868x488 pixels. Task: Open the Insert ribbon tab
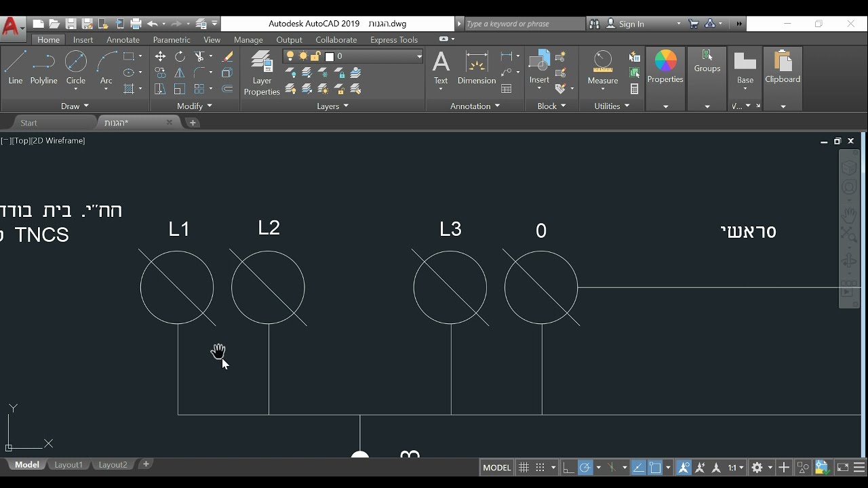83,40
